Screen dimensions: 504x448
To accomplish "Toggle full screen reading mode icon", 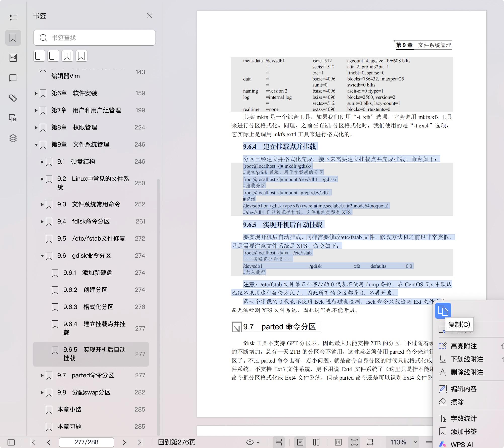I will (x=354, y=442).
